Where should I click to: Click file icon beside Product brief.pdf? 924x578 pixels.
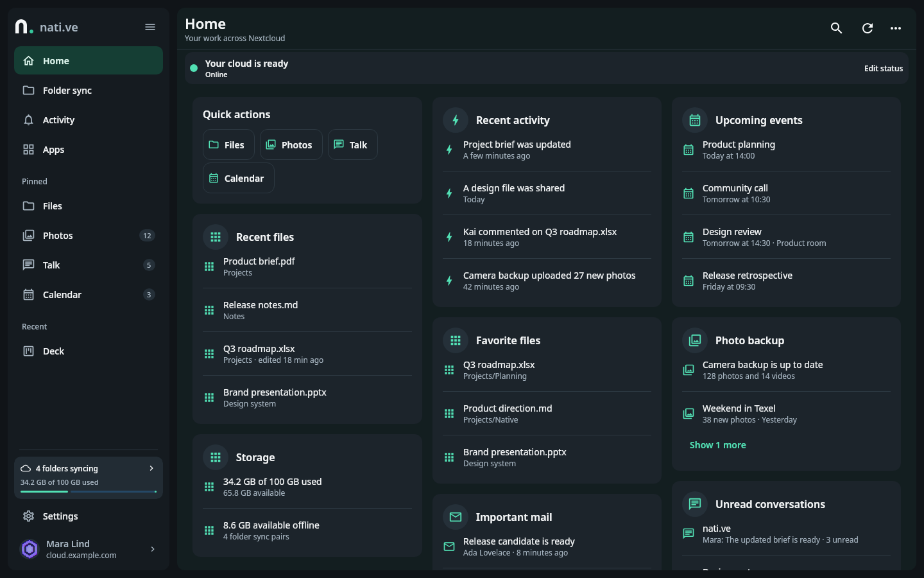tap(209, 267)
